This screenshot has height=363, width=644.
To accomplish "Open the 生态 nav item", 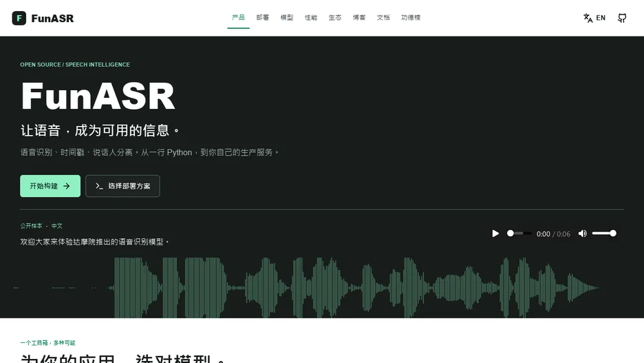I will pyautogui.click(x=335, y=17).
